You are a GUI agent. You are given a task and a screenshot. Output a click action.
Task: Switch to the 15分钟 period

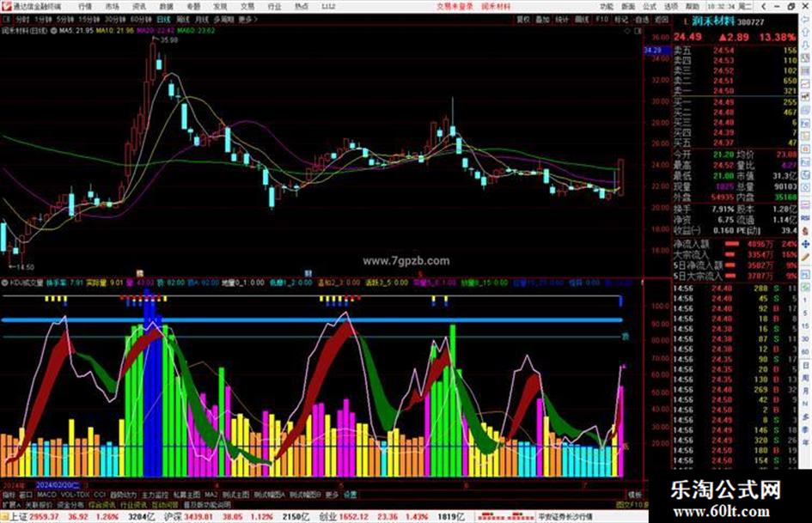[x=89, y=19]
